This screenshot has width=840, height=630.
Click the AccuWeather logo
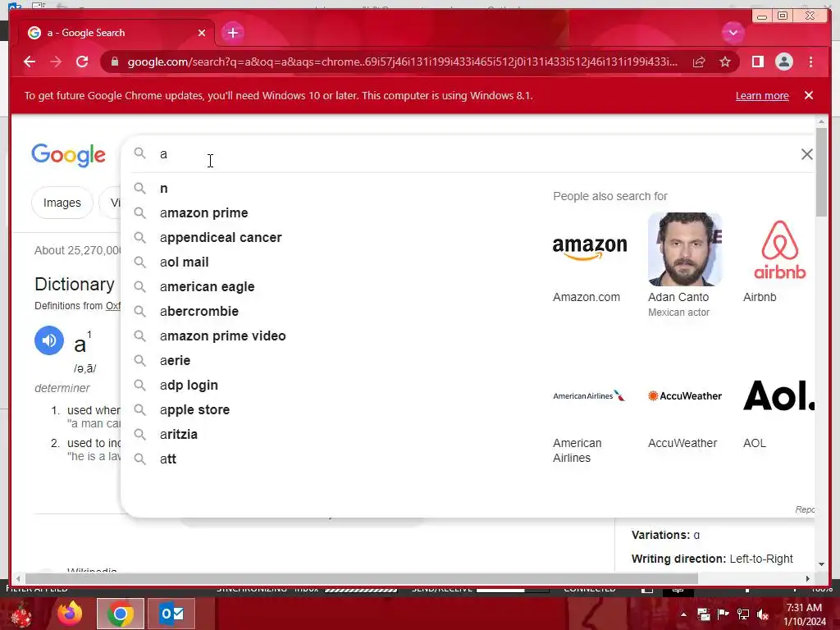tap(685, 396)
